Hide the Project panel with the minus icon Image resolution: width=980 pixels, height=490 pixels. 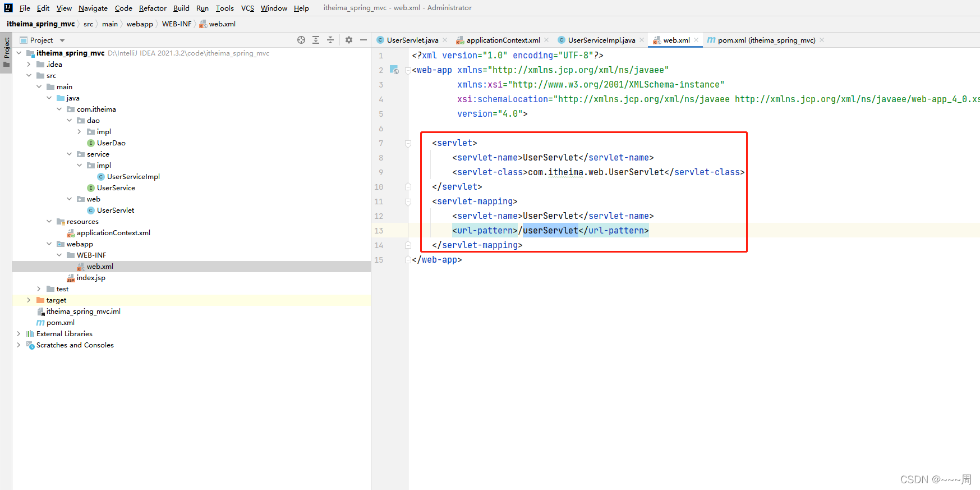point(364,40)
